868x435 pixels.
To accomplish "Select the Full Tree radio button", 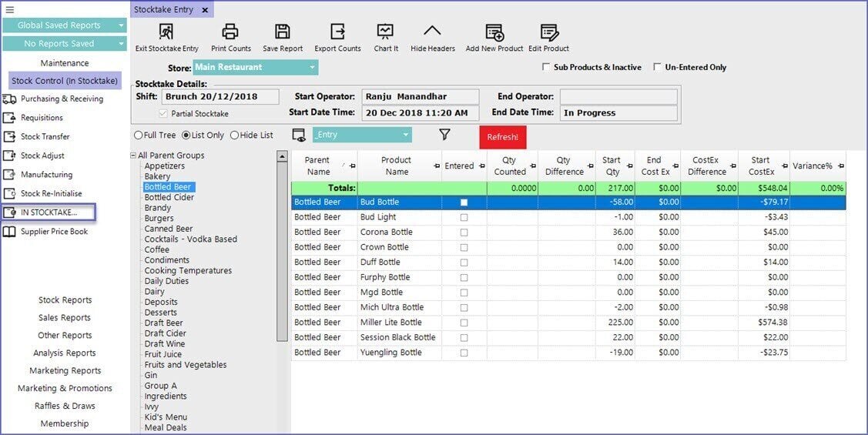I will (139, 136).
